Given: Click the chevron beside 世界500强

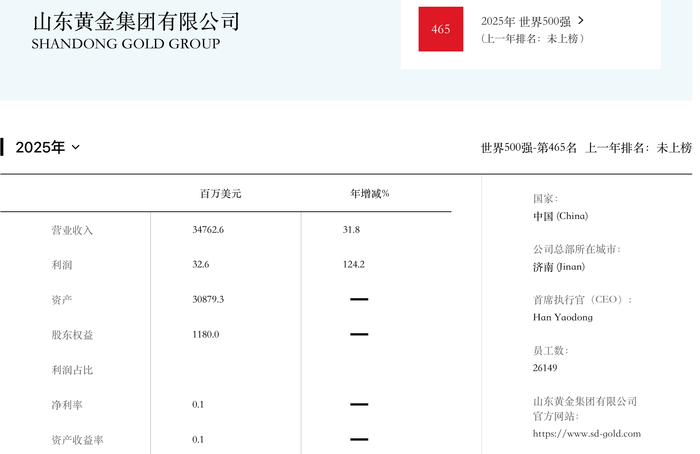Looking at the screenshot, I should tap(580, 21).
